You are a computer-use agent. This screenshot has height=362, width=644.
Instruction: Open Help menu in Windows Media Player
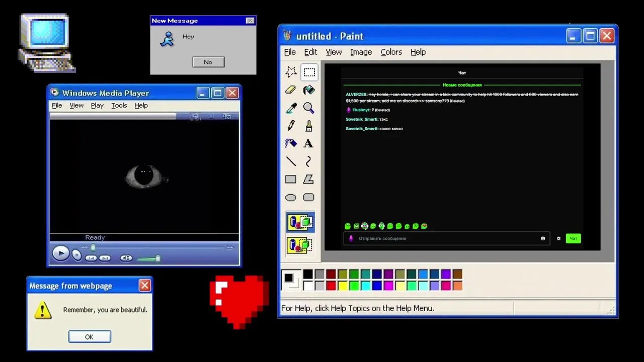click(141, 105)
